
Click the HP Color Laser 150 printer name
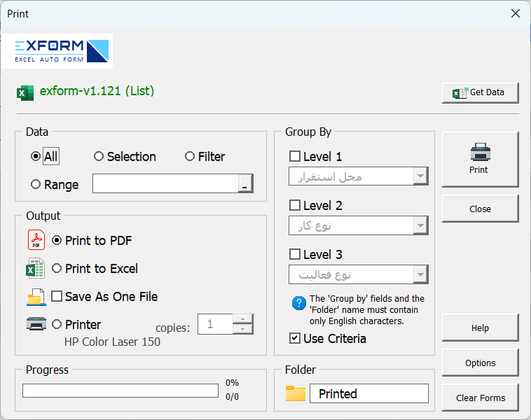[112, 342]
